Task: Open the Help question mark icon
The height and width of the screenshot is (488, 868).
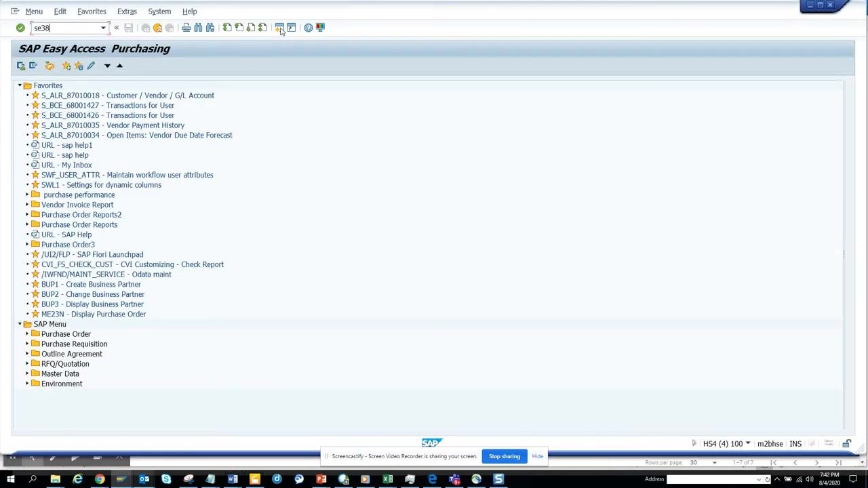Action: point(309,28)
